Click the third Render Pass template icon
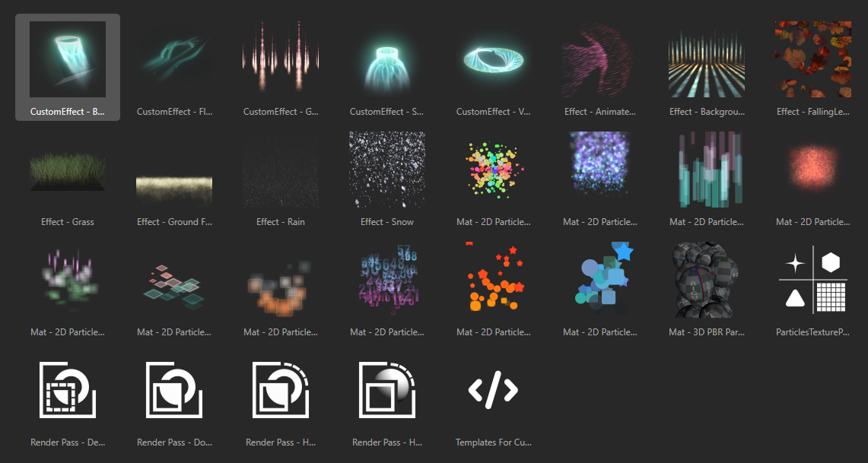This screenshot has height=463, width=868. click(x=280, y=390)
